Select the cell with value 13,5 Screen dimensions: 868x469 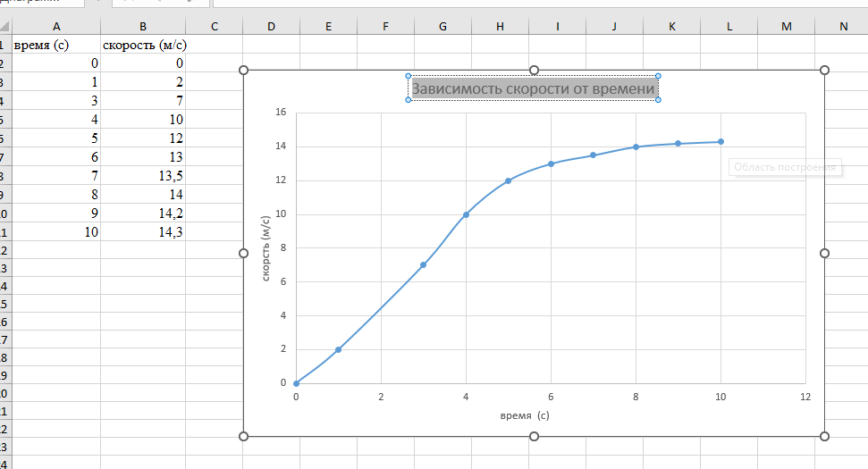pos(145,175)
